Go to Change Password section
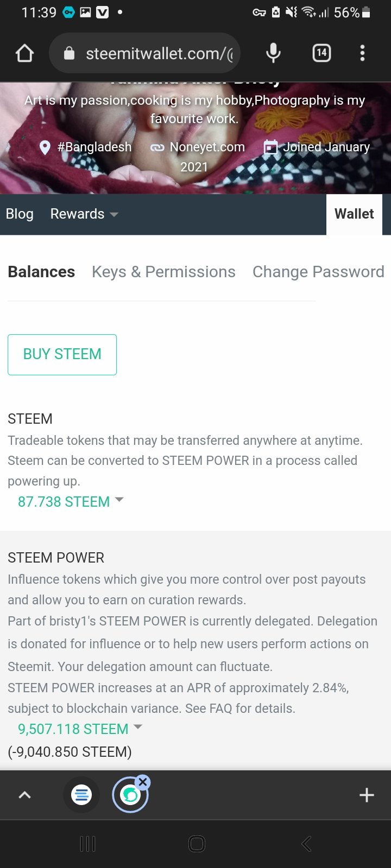Image resolution: width=391 pixels, height=868 pixels. [x=318, y=272]
